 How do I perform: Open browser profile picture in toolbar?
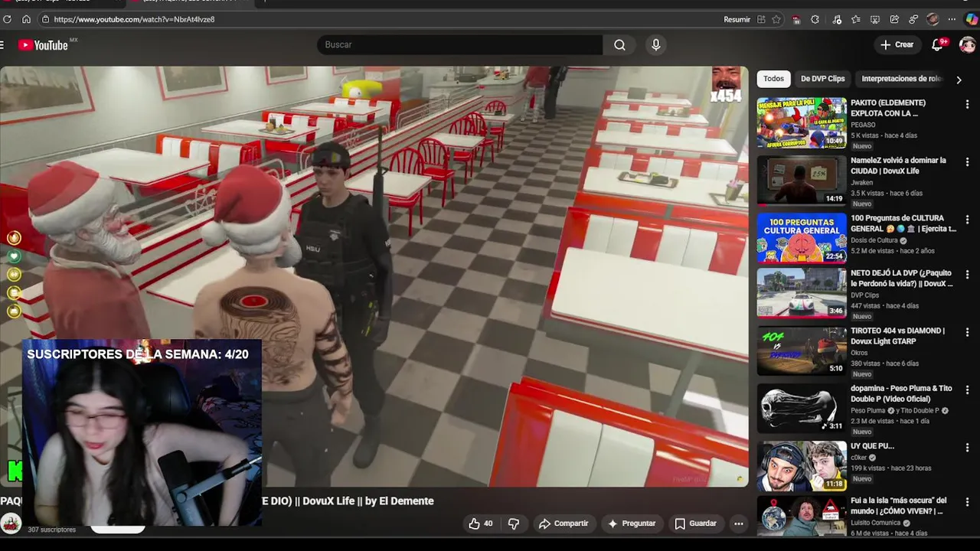(x=933, y=19)
